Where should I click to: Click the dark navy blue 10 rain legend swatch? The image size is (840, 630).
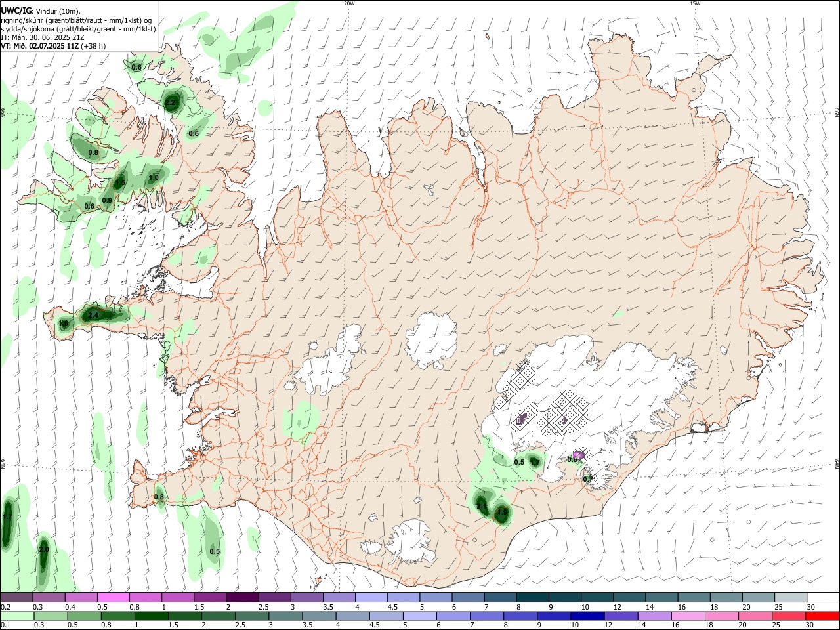[x=586, y=616]
